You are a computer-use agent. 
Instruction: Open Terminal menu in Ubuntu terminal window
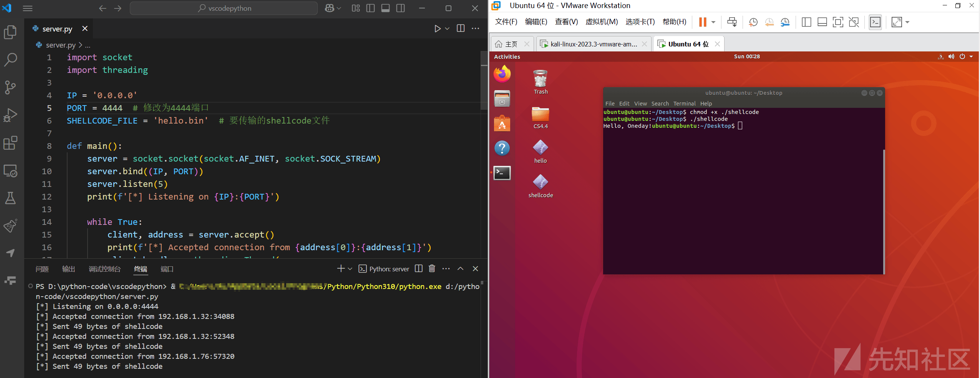pyautogui.click(x=684, y=104)
